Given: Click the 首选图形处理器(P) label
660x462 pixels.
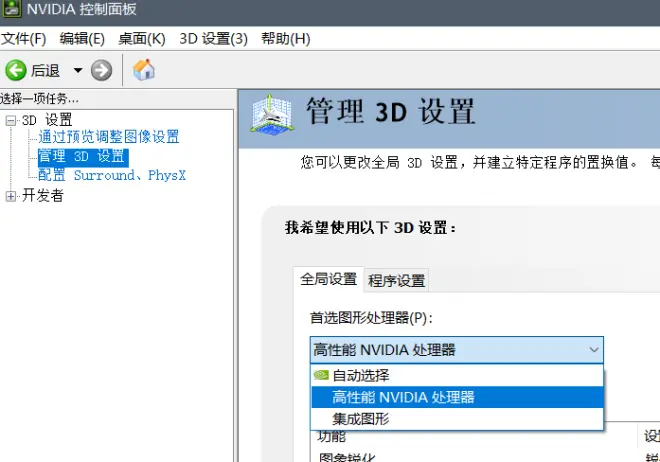Looking at the screenshot, I should click(371, 318).
